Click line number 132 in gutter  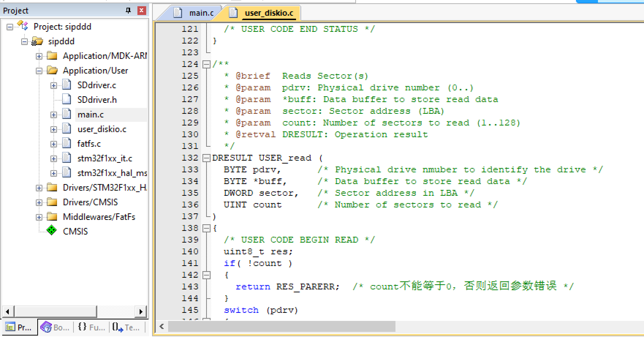point(190,158)
